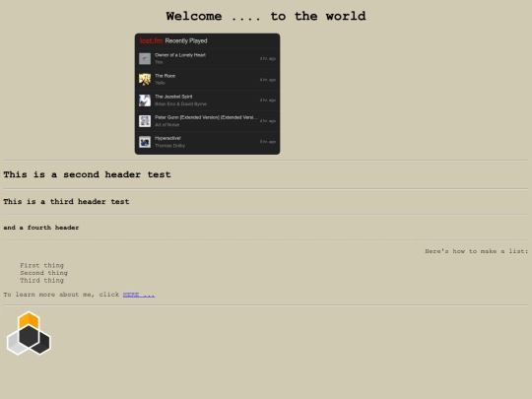Click the 4 hr. ago timestamp for The Race
Image resolution: width=532 pixels, height=399 pixels.
pyautogui.click(x=268, y=80)
